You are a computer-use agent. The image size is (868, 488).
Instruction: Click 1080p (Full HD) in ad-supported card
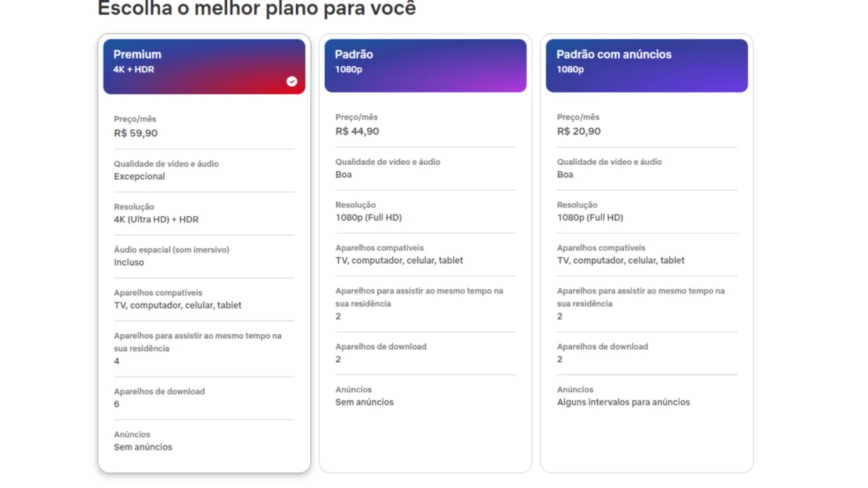coord(590,218)
